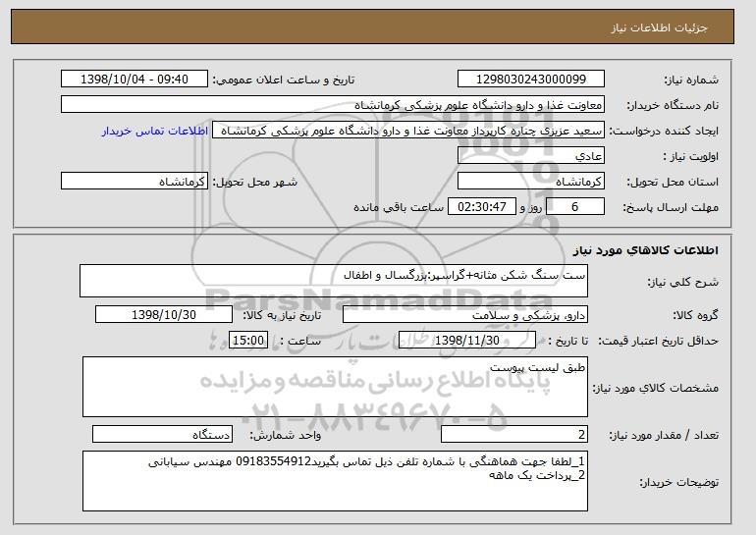The width and height of the screenshot is (756, 535).
Task: Select the unit of count field 'دستگاه'
Action: click(x=162, y=434)
